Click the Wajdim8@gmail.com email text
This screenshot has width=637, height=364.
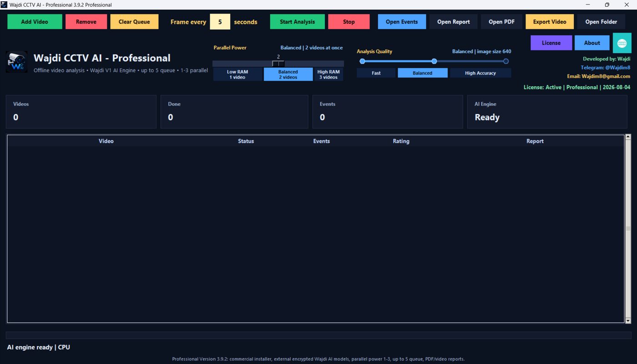click(598, 76)
